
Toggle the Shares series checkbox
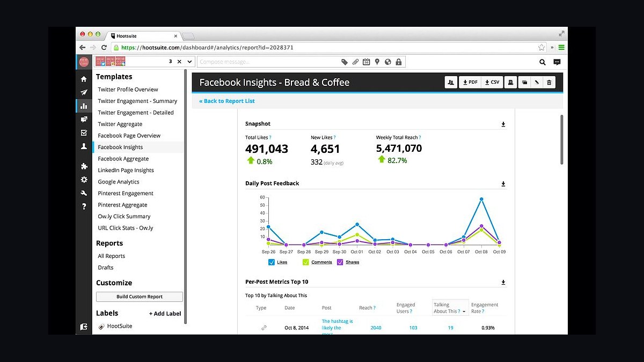pyautogui.click(x=340, y=262)
